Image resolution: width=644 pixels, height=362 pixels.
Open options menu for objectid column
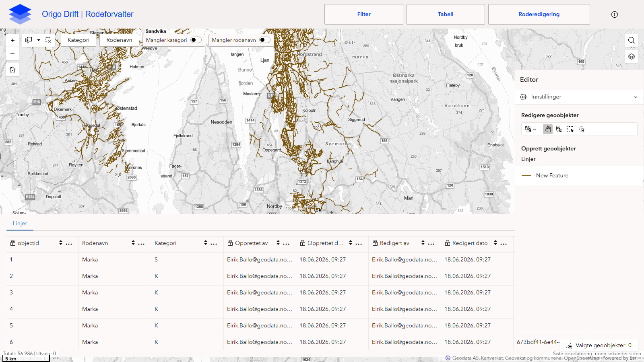click(x=69, y=243)
